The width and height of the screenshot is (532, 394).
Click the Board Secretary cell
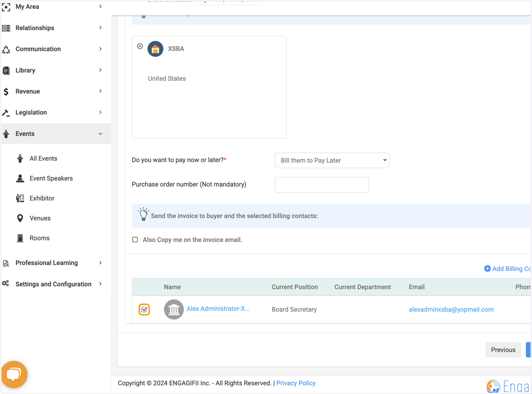[294, 310]
